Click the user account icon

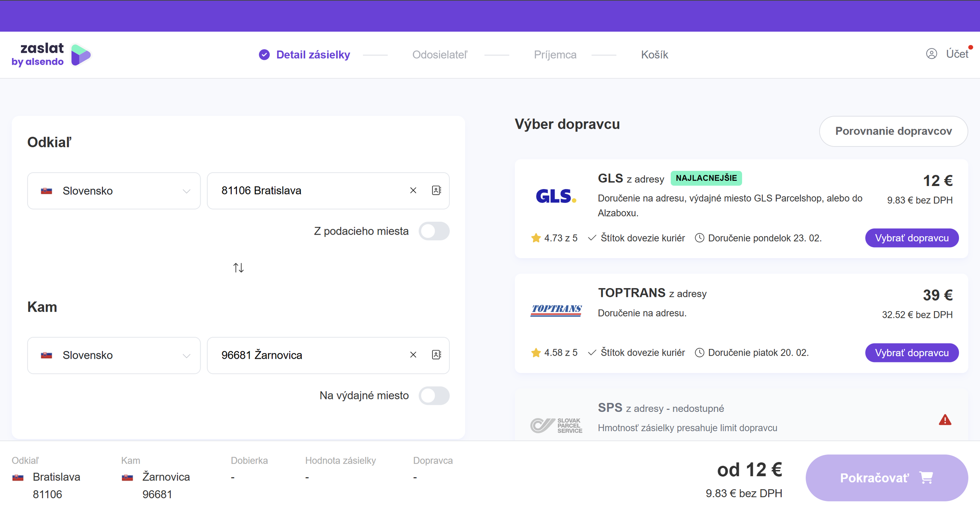[931, 54]
